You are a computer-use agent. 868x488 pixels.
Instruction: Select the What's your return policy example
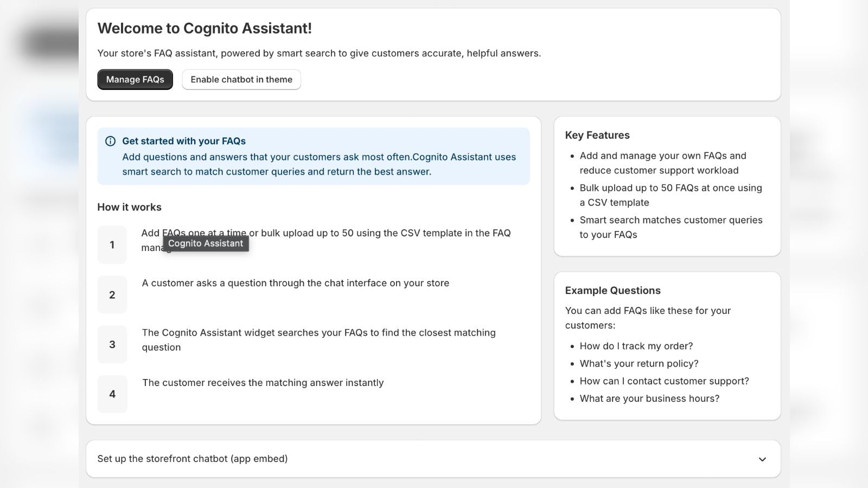(x=639, y=363)
